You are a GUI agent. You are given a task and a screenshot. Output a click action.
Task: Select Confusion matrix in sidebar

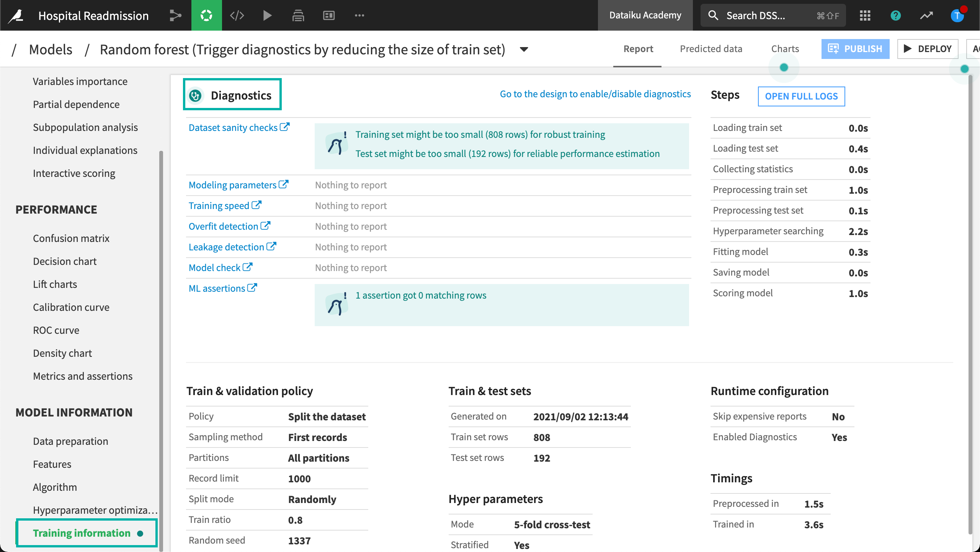click(71, 238)
